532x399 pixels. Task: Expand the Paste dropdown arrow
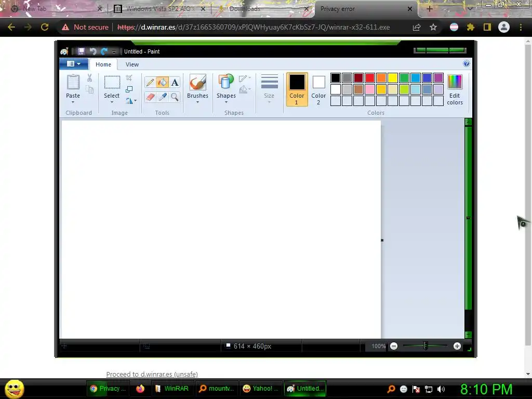pos(73,102)
